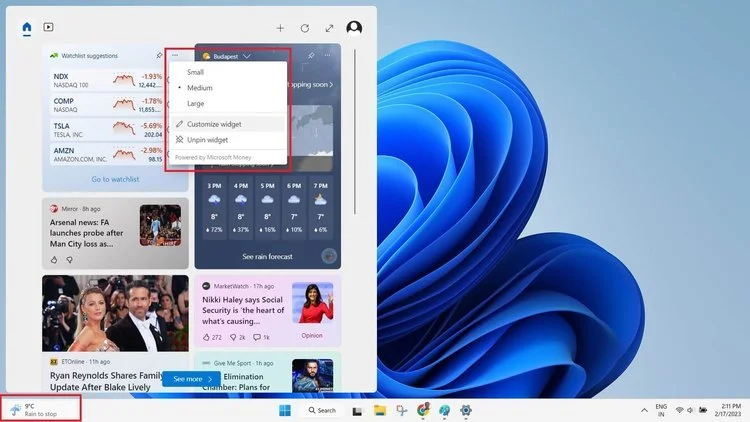Open comments on Nikki Haley article
750x422 pixels.
click(x=262, y=337)
